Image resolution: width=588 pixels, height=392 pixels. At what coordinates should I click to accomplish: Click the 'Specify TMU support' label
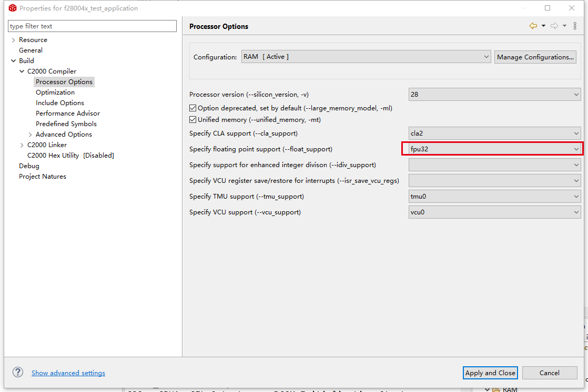tap(246, 197)
